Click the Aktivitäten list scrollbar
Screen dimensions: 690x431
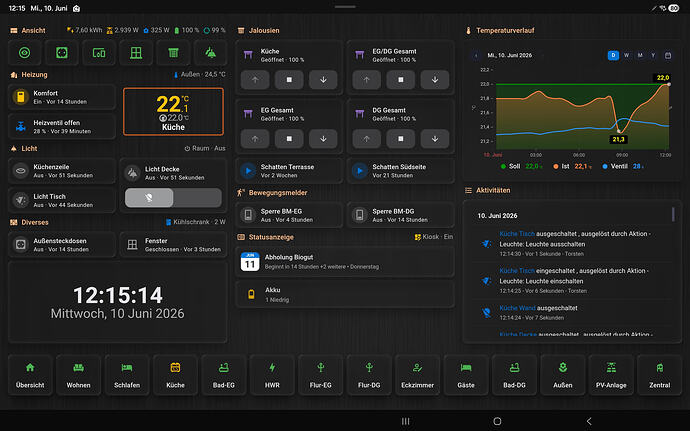coord(673,214)
